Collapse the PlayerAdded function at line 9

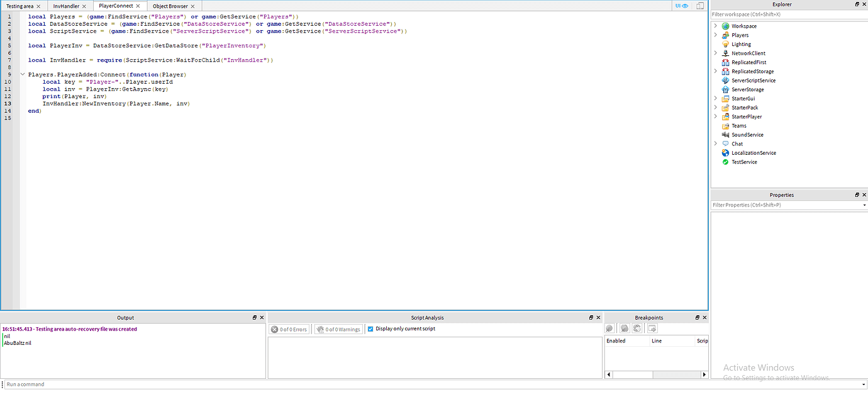pos(23,74)
